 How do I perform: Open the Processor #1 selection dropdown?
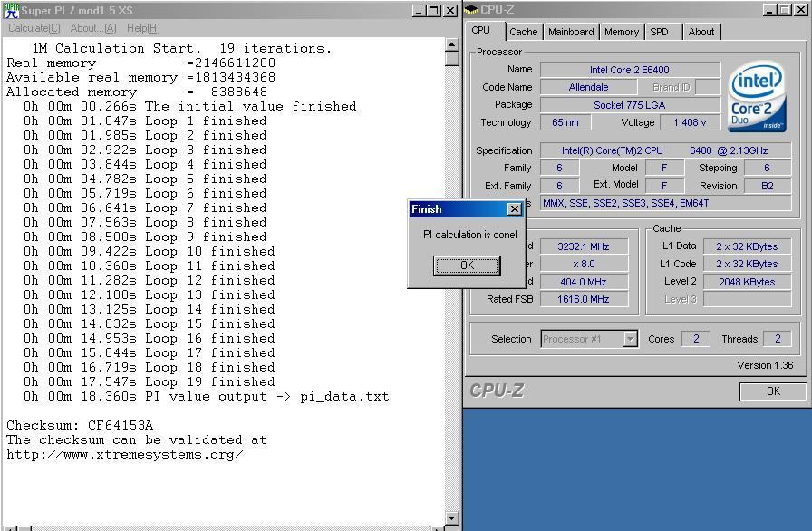pyautogui.click(x=630, y=339)
